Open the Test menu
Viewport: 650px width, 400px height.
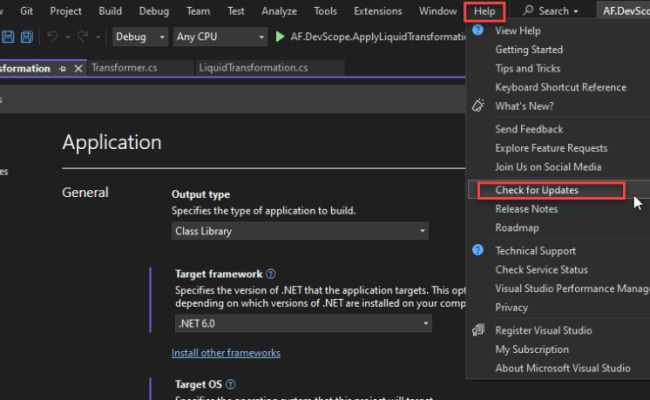pos(236,11)
